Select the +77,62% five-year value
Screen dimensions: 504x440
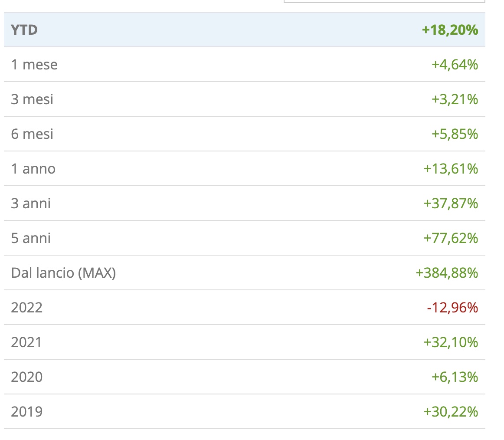tap(451, 238)
